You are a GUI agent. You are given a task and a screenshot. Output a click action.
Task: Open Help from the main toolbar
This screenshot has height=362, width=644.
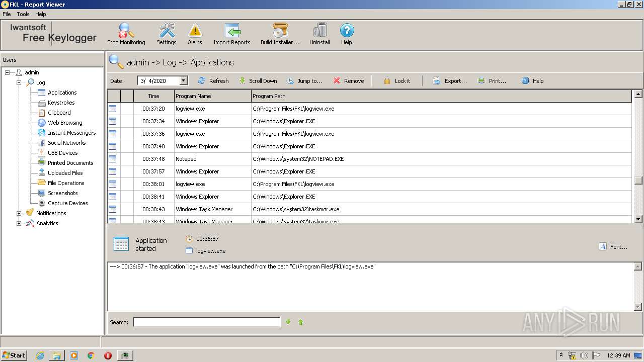click(347, 34)
